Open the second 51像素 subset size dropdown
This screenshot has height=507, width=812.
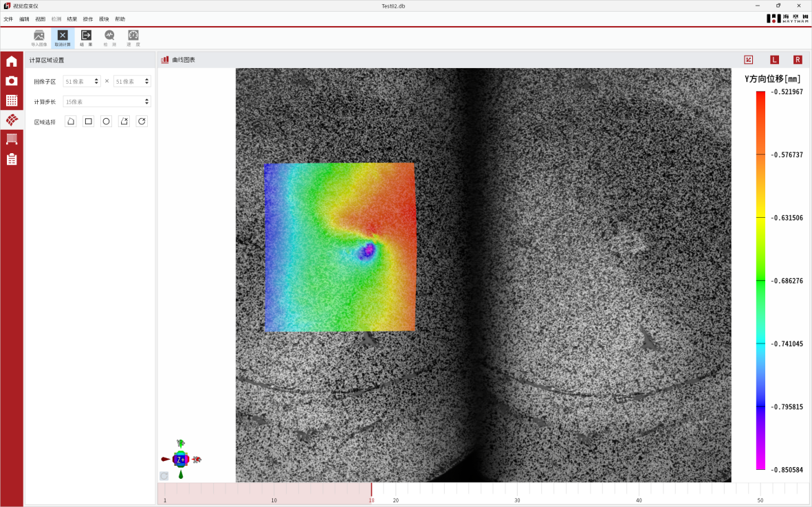(x=132, y=81)
